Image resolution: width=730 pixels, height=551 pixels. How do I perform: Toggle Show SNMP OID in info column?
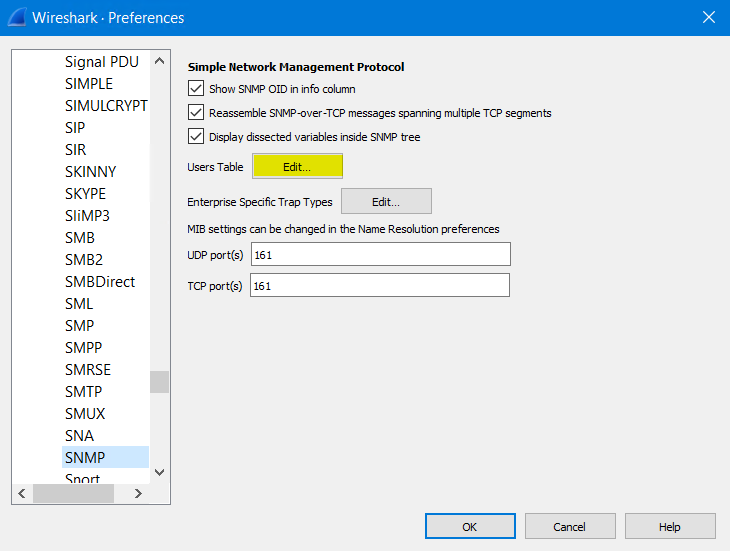pyautogui.click(x=196, y=89)
